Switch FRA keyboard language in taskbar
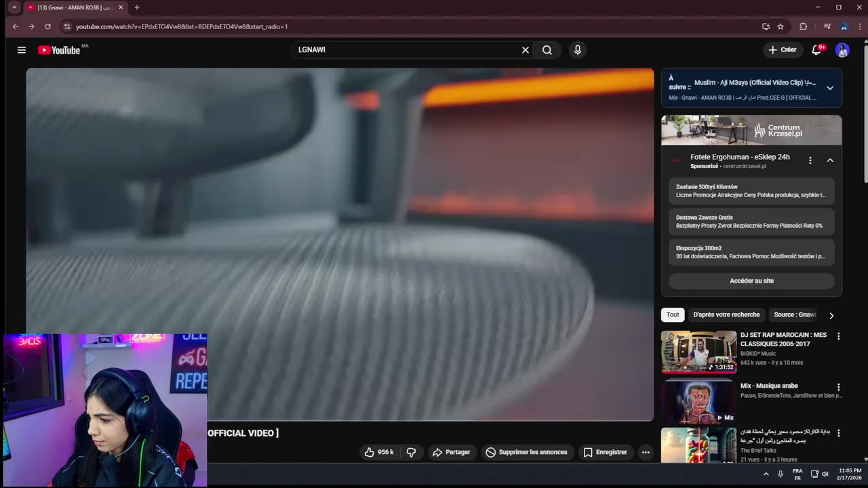 (x=797, y=474)
